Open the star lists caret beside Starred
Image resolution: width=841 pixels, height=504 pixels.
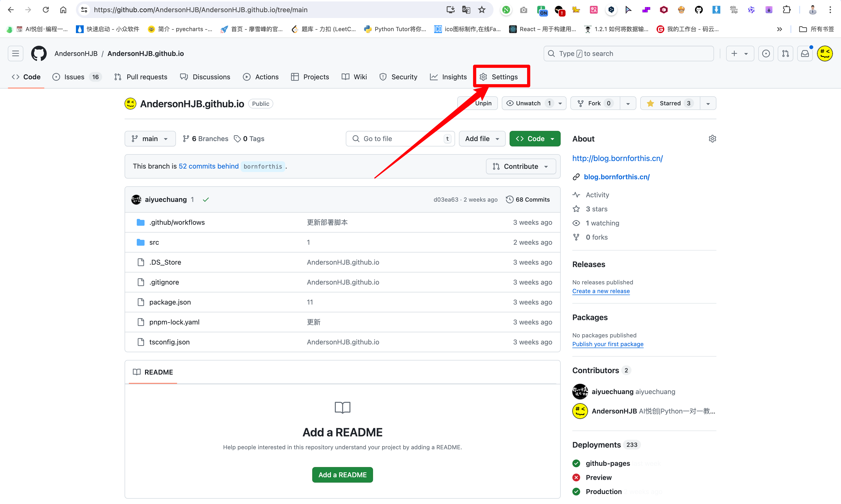708,103
